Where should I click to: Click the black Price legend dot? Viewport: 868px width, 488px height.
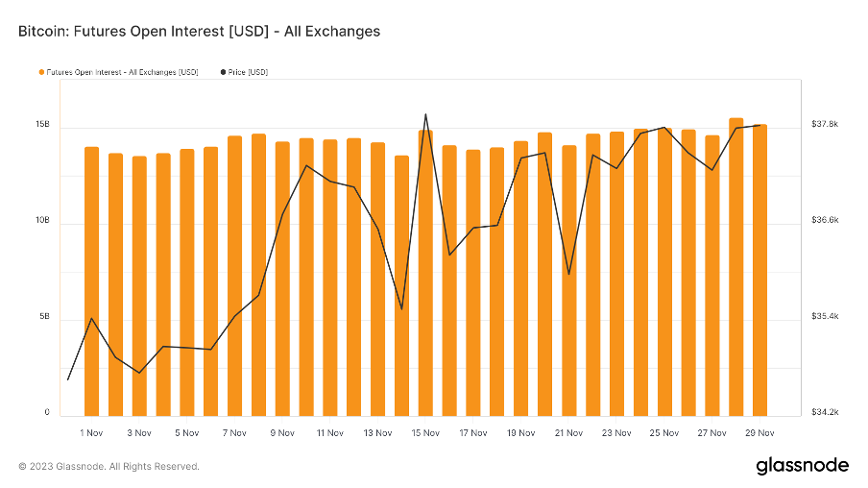(224, 72)
